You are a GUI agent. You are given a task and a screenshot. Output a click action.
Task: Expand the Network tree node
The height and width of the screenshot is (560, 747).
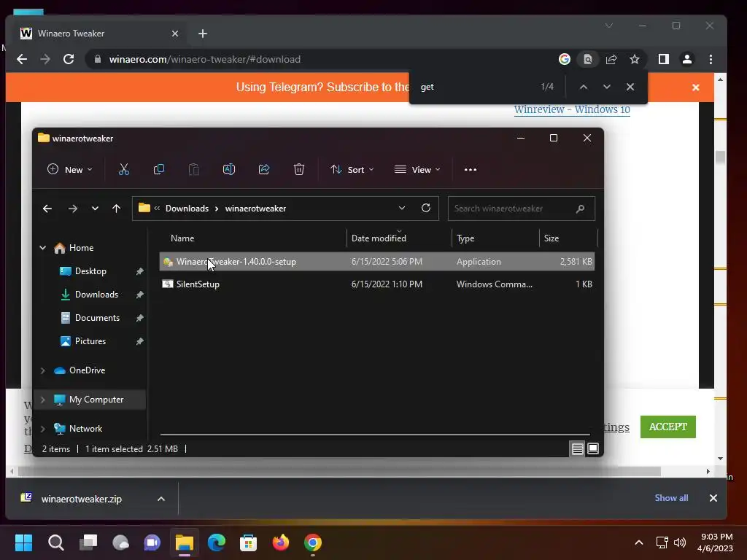pyautogui.click(x=42, y=429)
